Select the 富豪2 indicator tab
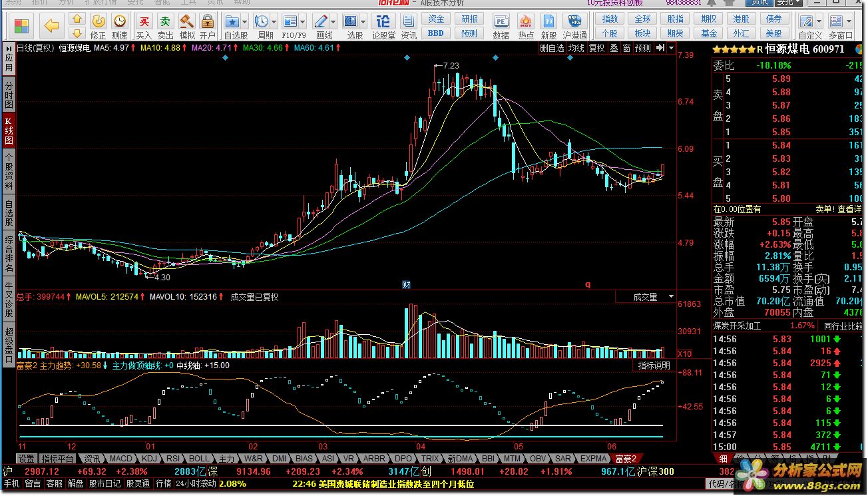 click(x=626, y=459)
